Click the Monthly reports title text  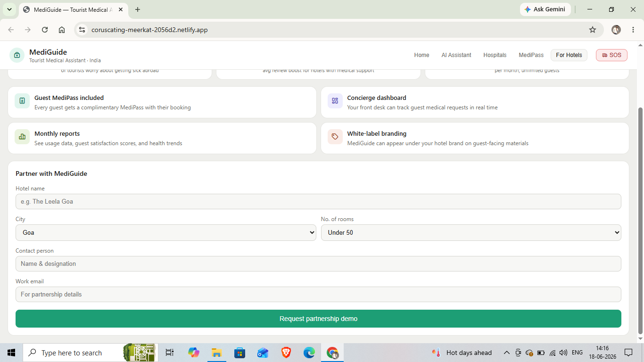[57, 133]
